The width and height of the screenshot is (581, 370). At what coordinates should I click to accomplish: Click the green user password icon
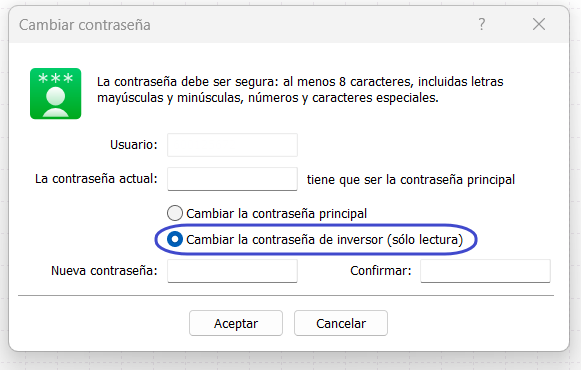click(x=56, y=93)
